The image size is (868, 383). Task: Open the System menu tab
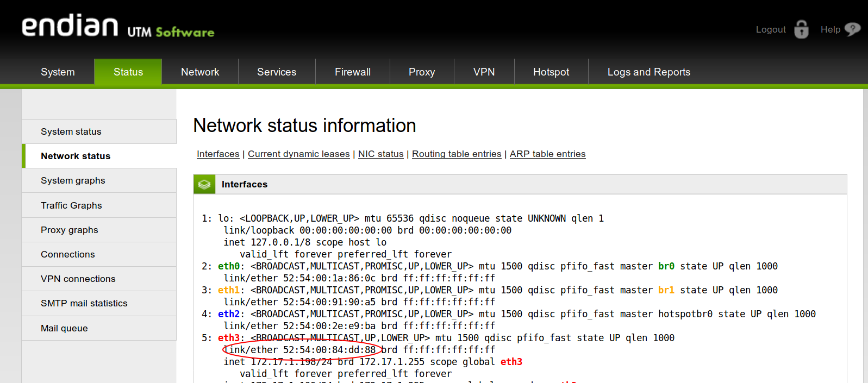[x=58, y=72]
